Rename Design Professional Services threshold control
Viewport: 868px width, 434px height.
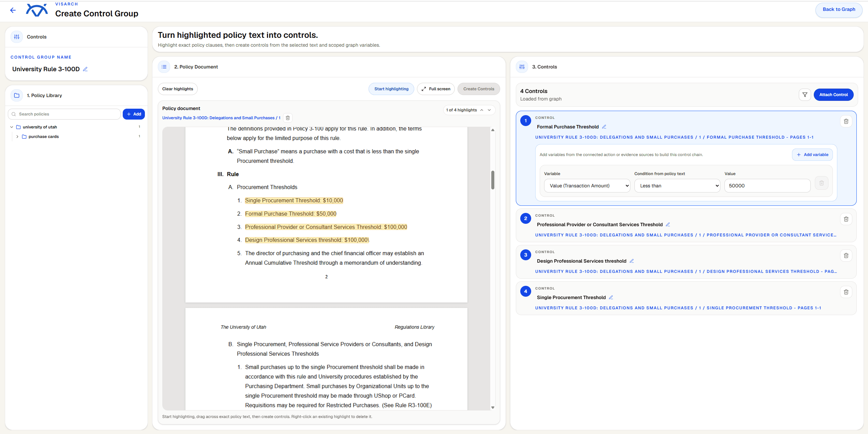pos(632,261)
